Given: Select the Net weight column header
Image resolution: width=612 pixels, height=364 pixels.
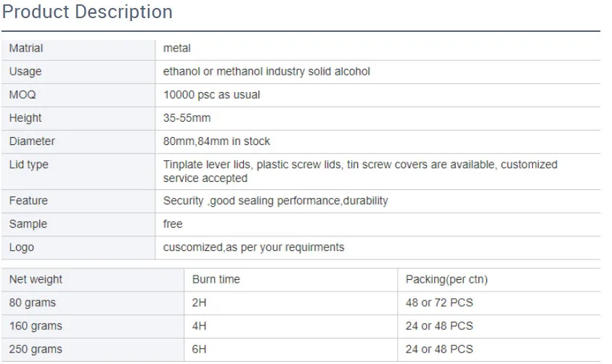Looking at the screenshot, I should click(36, 279).
